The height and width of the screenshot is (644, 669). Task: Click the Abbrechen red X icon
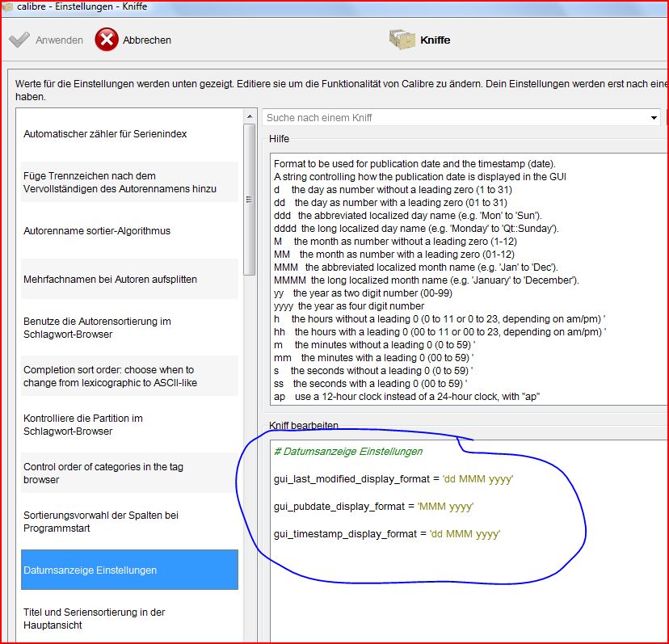107,40
